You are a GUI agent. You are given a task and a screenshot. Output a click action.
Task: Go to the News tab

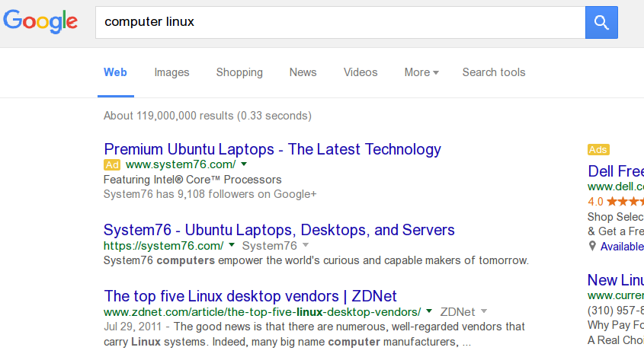(x=303, y=72)
